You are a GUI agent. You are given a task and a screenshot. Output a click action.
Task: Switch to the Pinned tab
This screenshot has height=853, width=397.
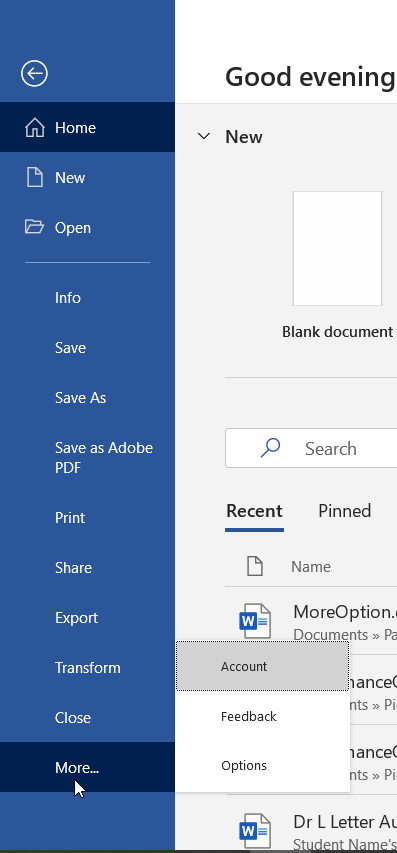[344, 511]
